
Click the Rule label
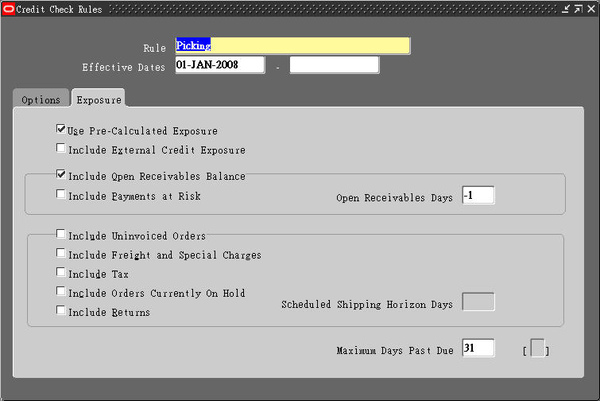pos(155,48)
